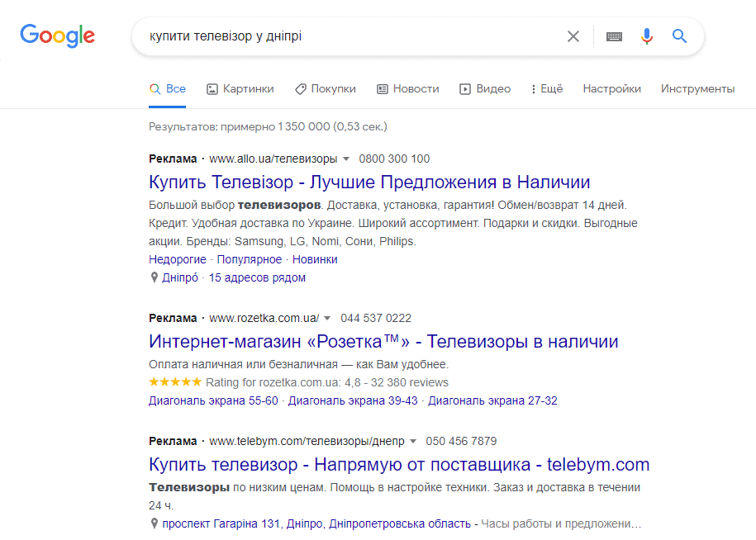Open the Популярное sitelink
The width and height of the screenshot is (756, 540).
click(x=250, y=259)
